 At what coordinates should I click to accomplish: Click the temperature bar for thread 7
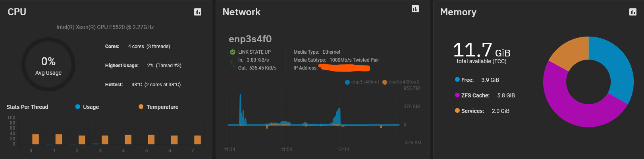pyautogui.click(x=197, y=140)
